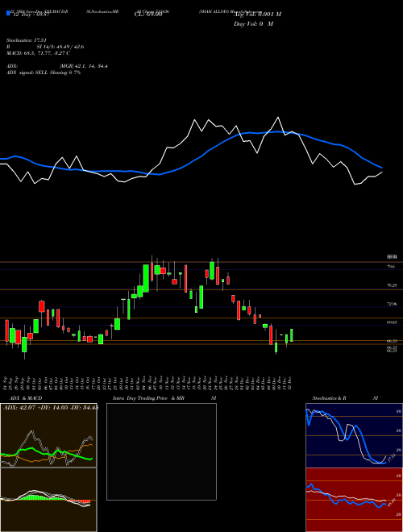This screenshot has width=403, height=532.
Task: Open the MACD histogram chart panel
Action: tap(48, 500)
